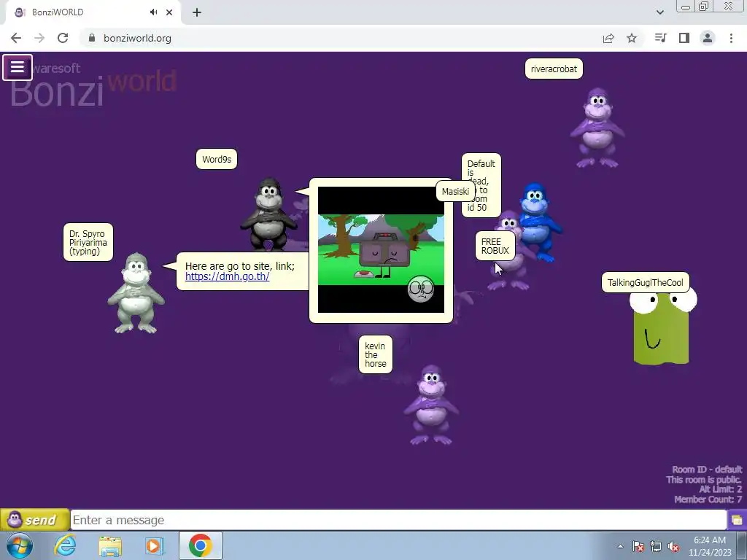View site info via lock icon

tap(92, 38)
